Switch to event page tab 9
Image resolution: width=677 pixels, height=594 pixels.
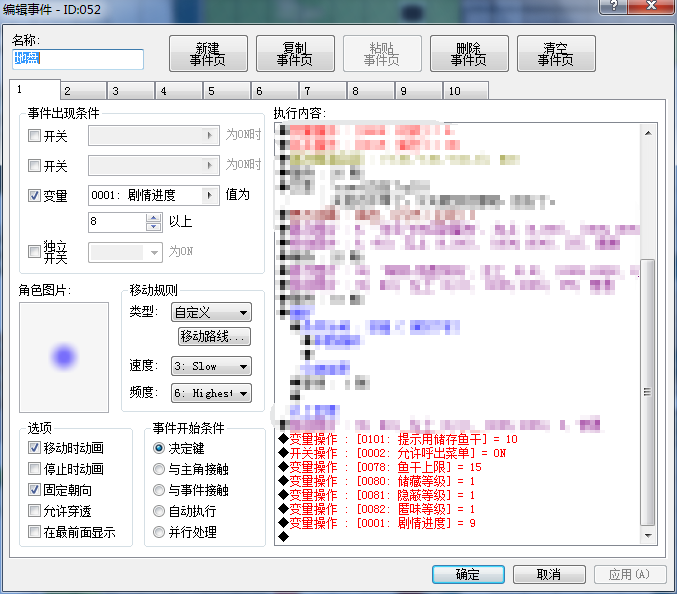[x=419, y=91]
